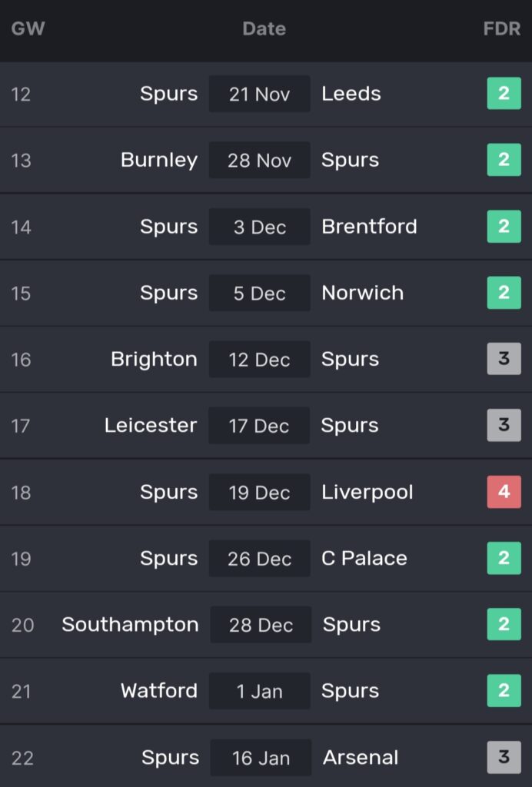The image size is (532, 787).
Task: Select the 28 Nov date box
Action: click(259, 160)
